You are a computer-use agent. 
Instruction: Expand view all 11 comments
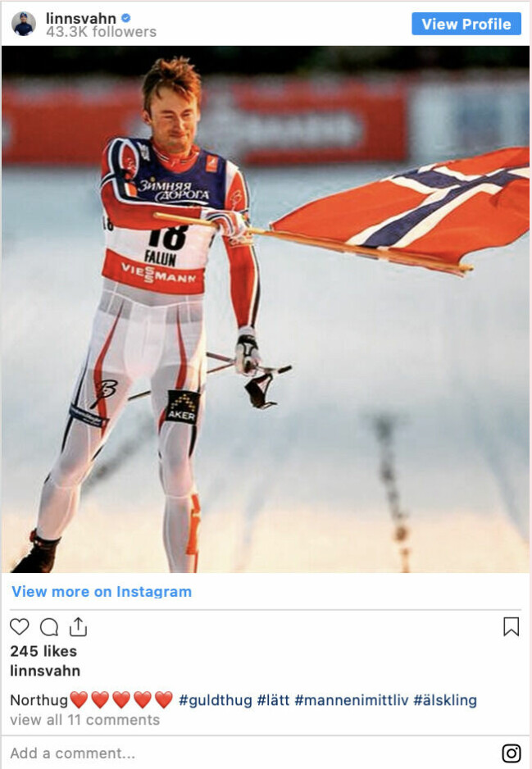click(84, 720)
